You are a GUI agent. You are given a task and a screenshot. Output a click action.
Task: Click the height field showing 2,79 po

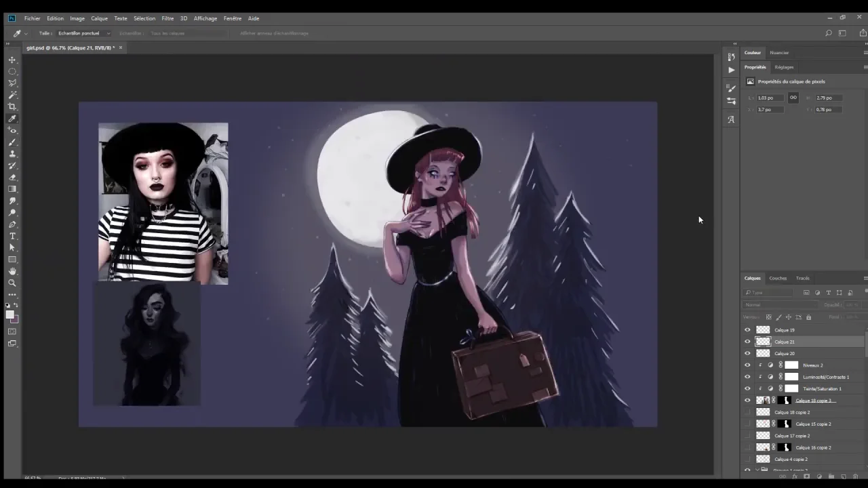[x=829, y=98]
